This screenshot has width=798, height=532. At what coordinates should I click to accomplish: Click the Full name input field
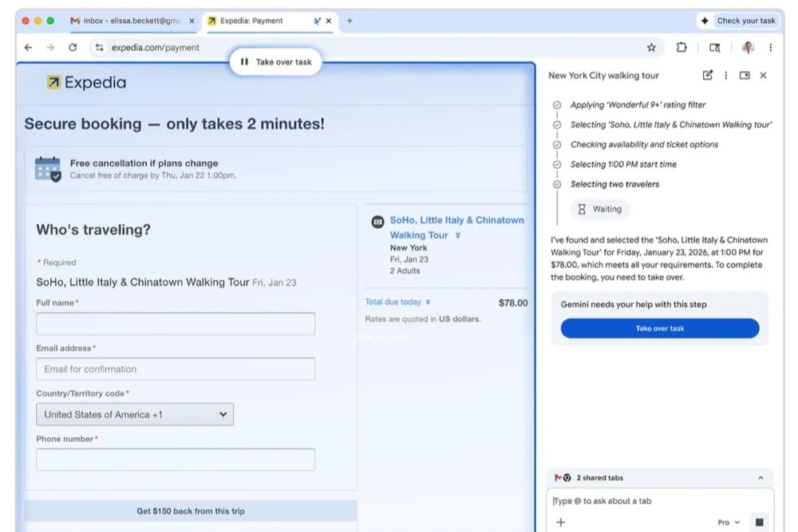coord(176,324)
